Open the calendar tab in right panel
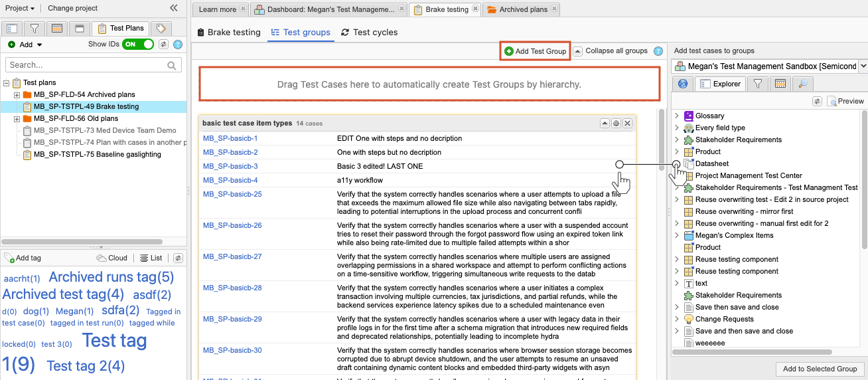This screenshot has width=868, height=380. (780, 84)
